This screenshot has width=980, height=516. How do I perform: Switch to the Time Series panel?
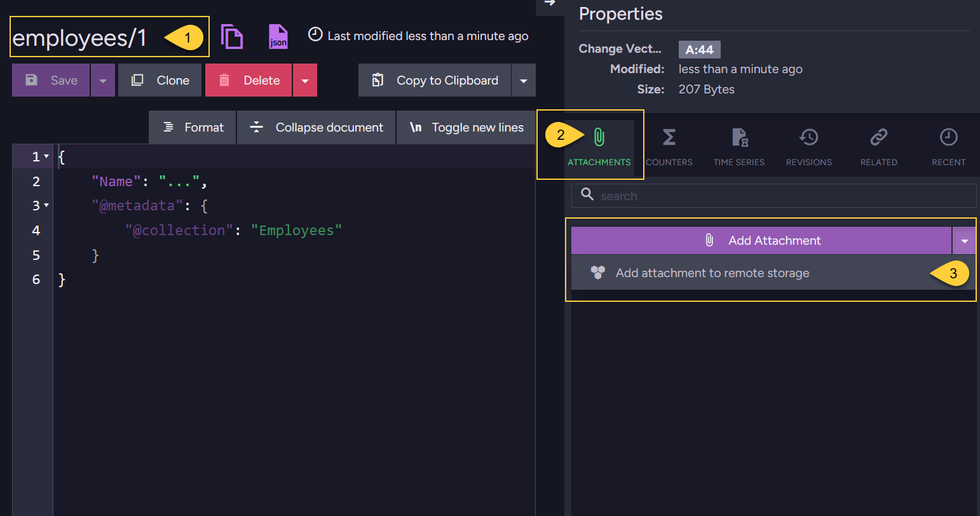coord(739,146)
